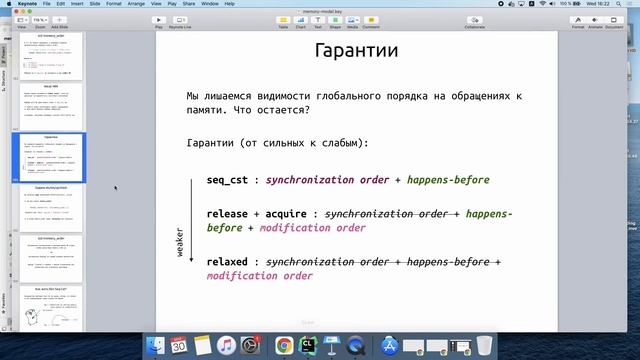Click the volume icon in menu bar
This screenshot has width=640, height=360.
click(552, 4)
